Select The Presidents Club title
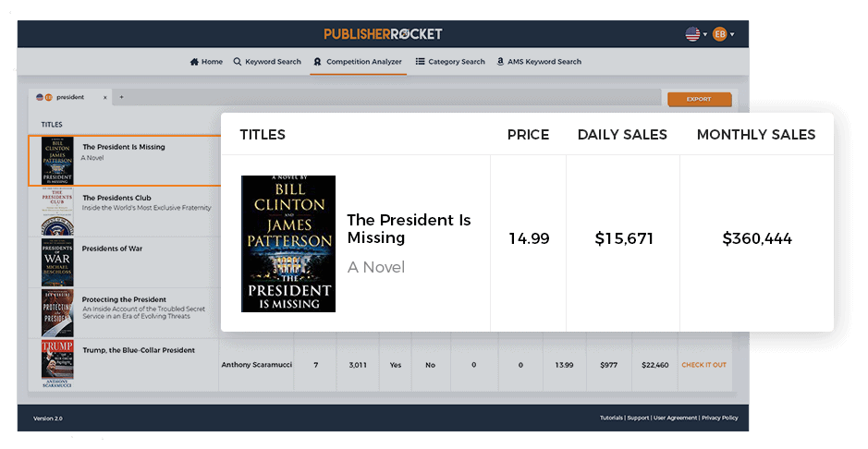868x449 pixels. 116,198
